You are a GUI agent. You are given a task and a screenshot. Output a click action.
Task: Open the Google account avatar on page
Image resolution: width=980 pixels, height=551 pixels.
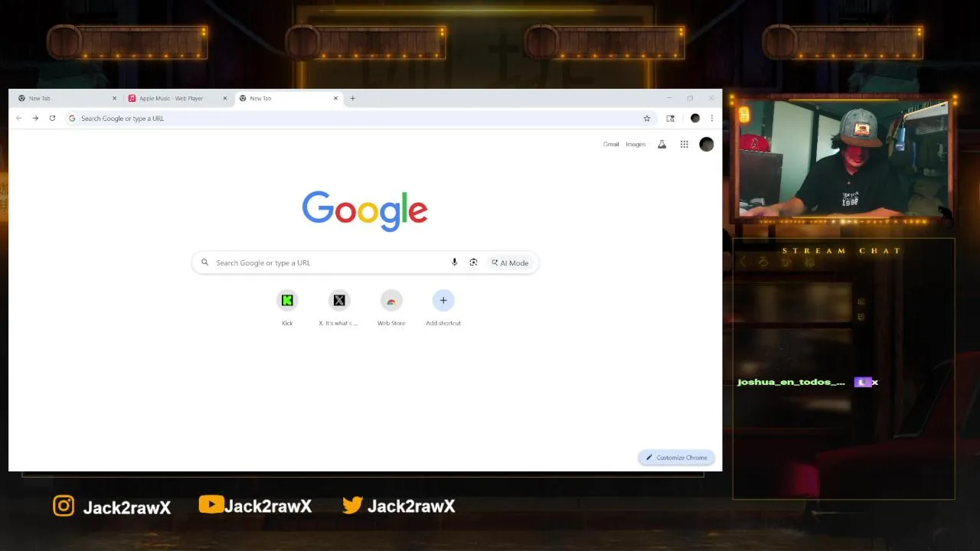707,144
